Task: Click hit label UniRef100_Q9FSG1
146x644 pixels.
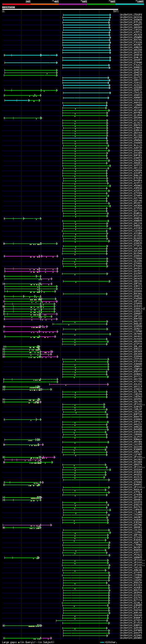Action: pos(131,284)
